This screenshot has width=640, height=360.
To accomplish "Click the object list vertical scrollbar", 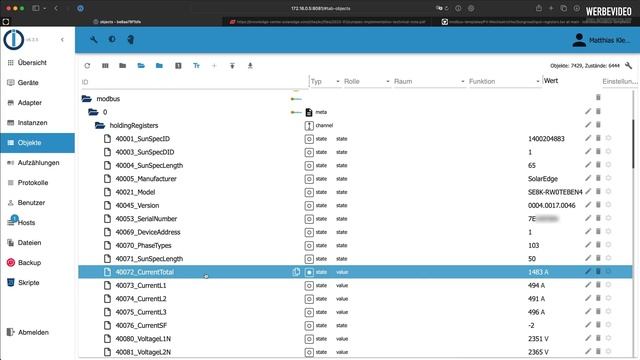I will (x=634, y=143).
